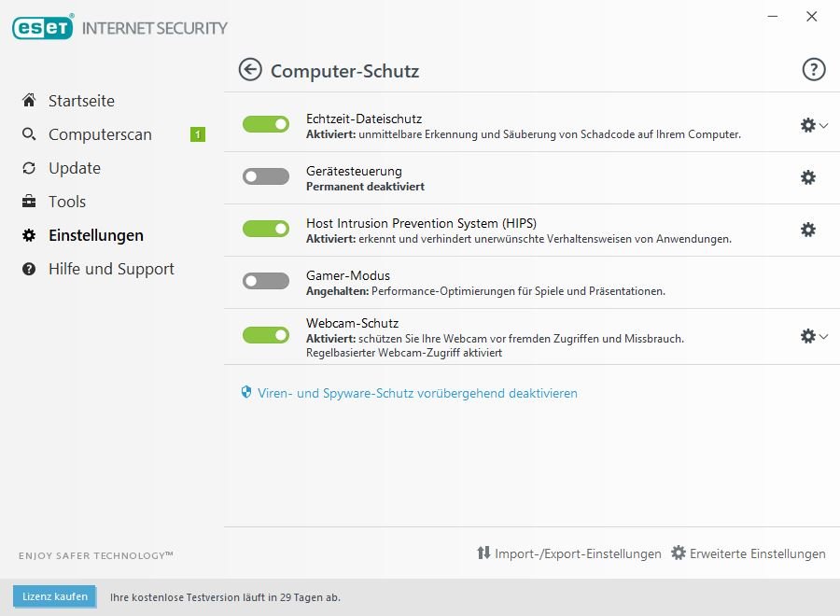840x616 pixels.
Task: Disable the Echtzeit-Dateischutz toggle
Action: click(266, 124)
